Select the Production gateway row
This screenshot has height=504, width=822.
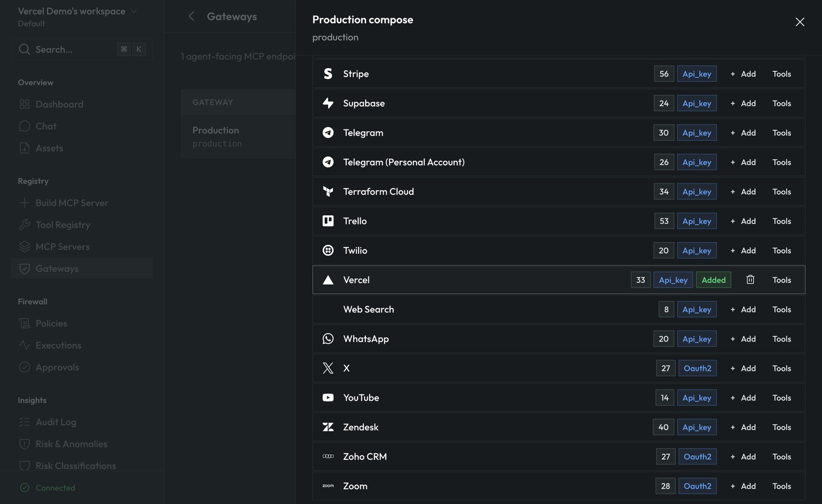[238, 136]
